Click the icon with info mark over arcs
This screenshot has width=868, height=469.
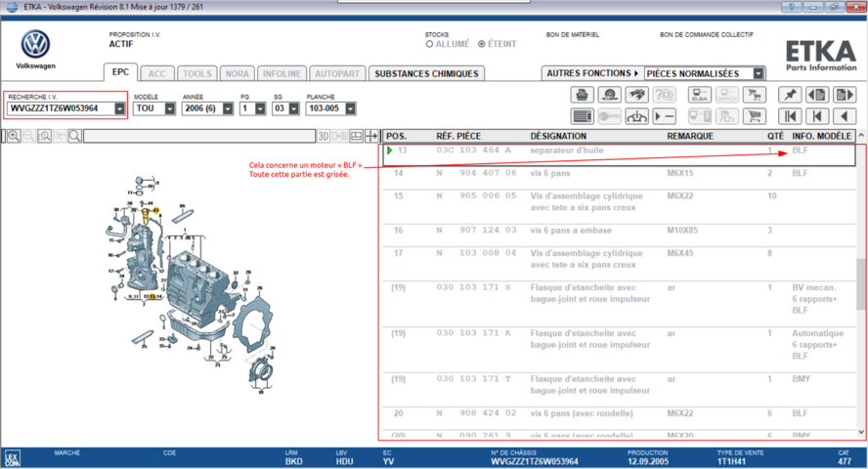pyautogui.click(x=636, y=116)
